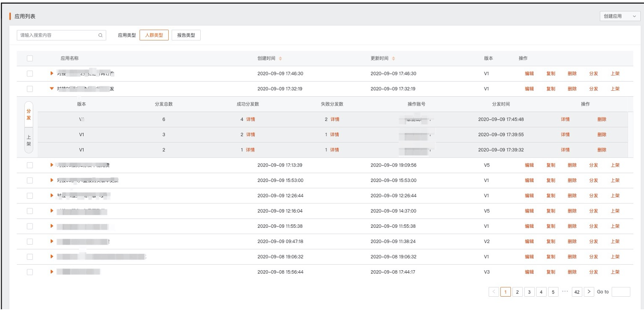Click 编辑 for the 17:46:30 row
The image size is (644, 311).
click(x=529, y=74)
